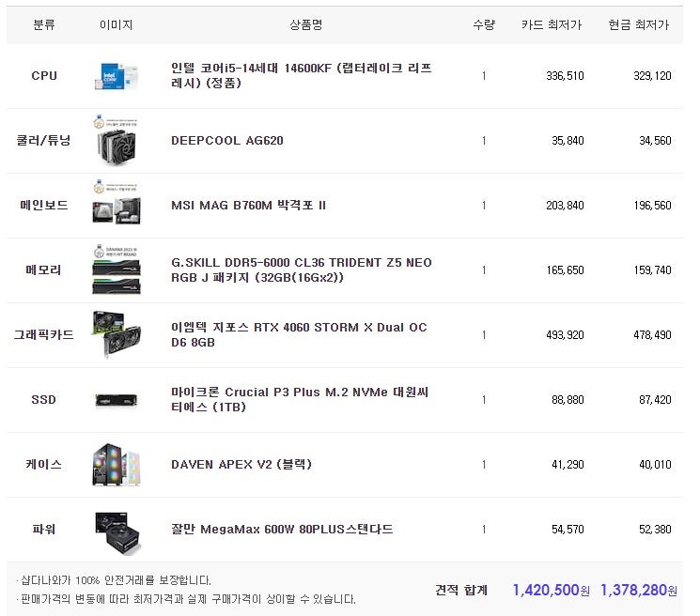
Task: Open the MSI MAG B760M 박격포 II link
Action: [248, 206]
